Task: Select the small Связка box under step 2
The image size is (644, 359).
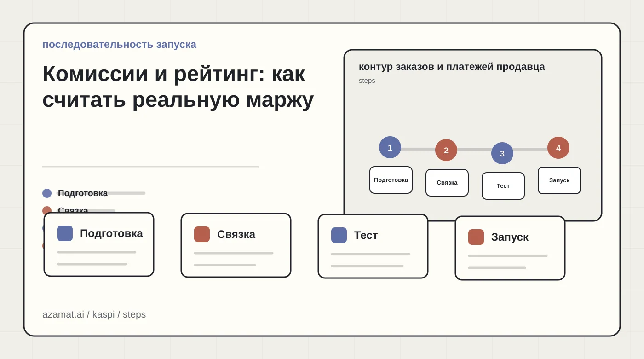Action: (447, 183)
